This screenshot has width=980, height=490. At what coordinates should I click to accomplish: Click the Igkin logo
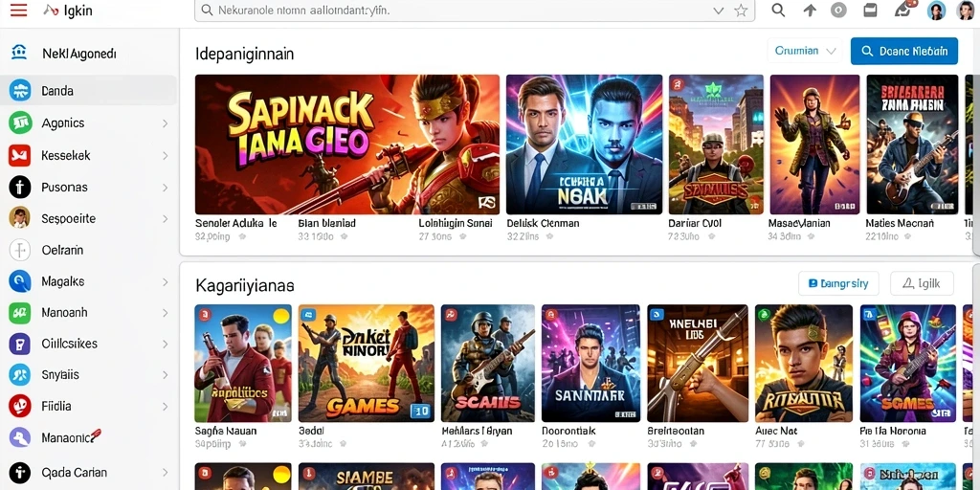pos(69,11)
